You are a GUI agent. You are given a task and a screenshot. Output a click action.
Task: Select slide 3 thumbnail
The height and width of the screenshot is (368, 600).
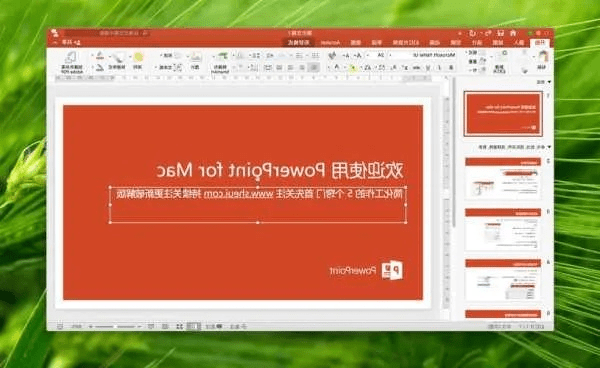click(503, 230)
